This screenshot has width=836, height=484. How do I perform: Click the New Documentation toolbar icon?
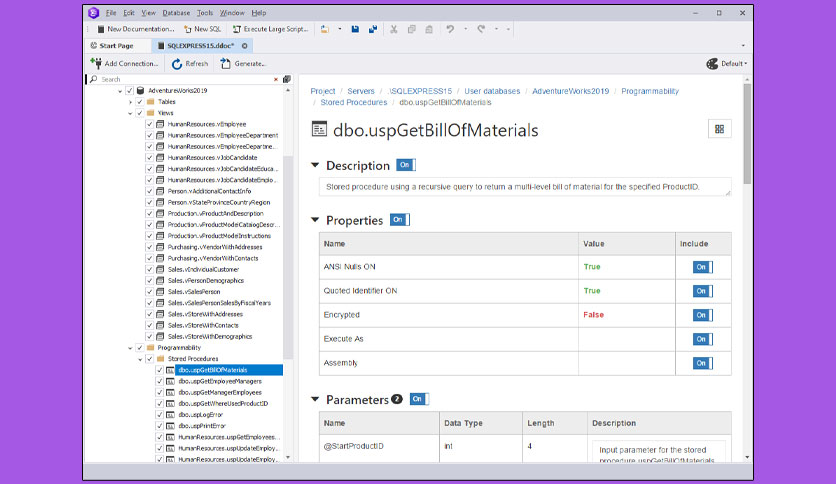coord(101,29)
